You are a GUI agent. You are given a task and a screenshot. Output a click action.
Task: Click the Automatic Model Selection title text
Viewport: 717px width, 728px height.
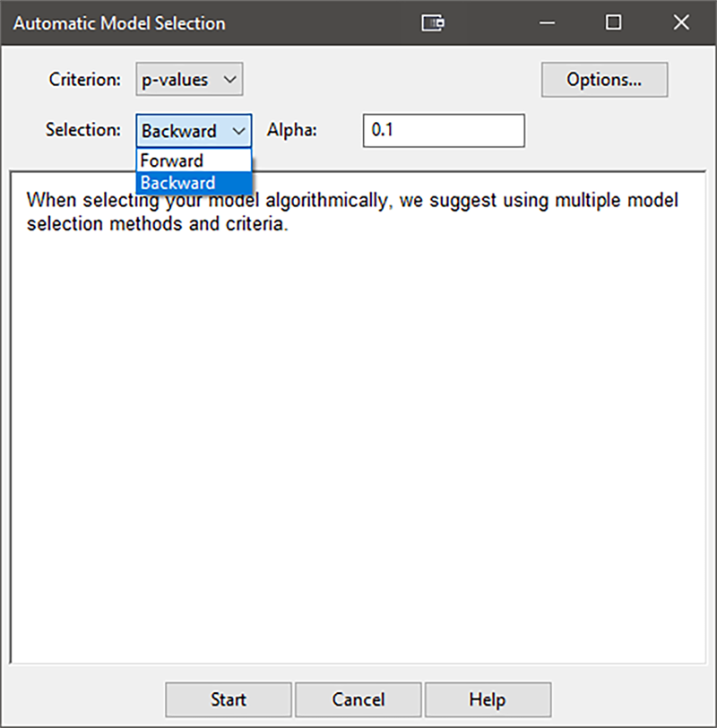click(118, 23)
